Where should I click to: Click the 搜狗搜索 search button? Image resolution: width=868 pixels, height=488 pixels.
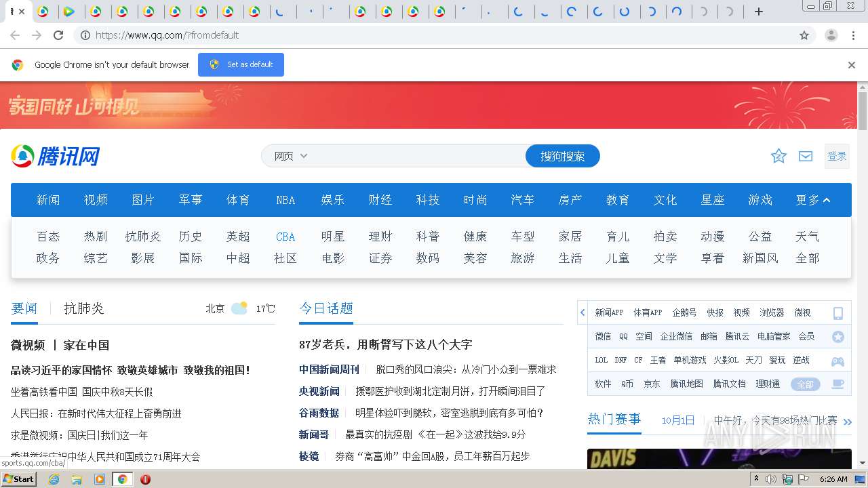[x=563, y=156]
